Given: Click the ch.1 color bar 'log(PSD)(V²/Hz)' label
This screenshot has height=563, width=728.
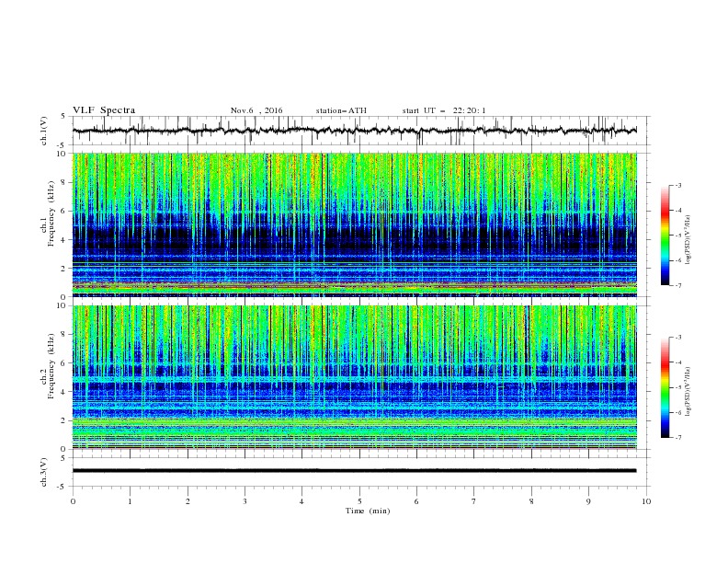Looking at the screenshot, I should click(x=688, y=240).
